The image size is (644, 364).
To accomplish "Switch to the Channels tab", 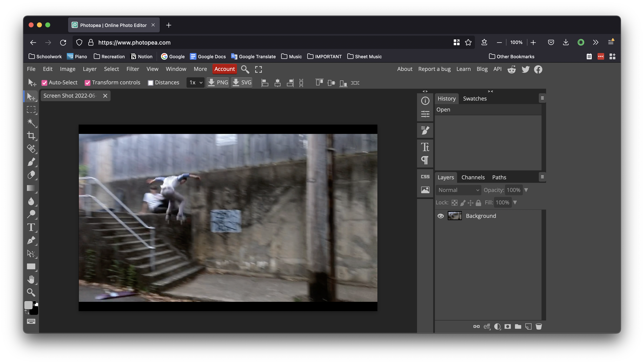I will coord(473,177).
